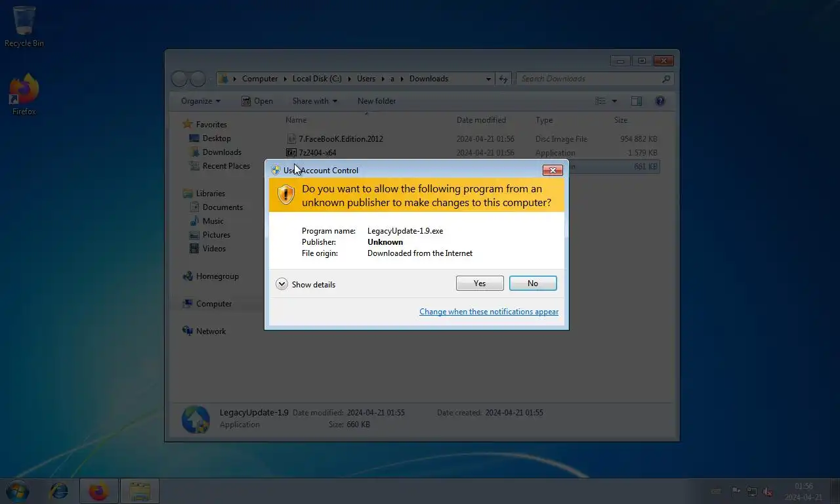Open the Windows Start menu
This screenshot has height=504, width=840.
(18, 491)
